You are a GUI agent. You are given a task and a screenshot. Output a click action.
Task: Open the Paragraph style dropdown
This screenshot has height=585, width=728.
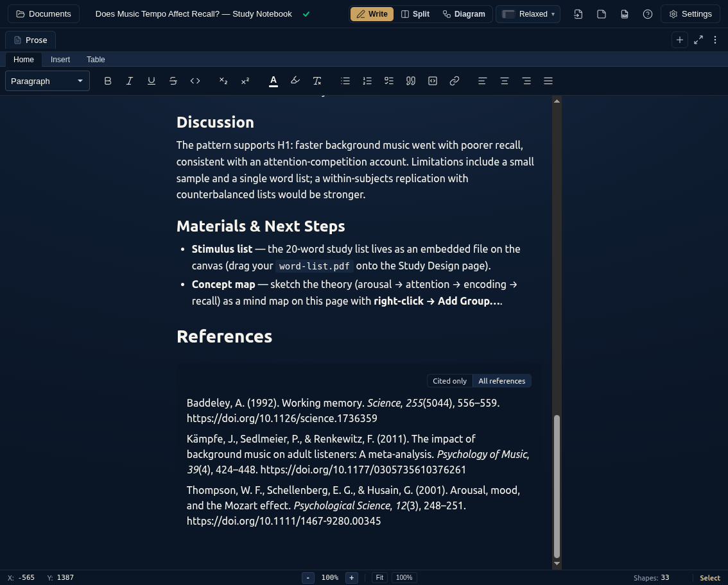click(48, 81)
